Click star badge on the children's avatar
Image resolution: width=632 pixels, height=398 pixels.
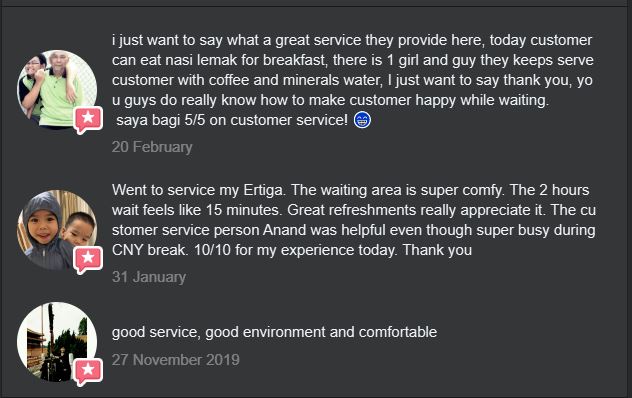pyautogui.click(x=88, y=259)
